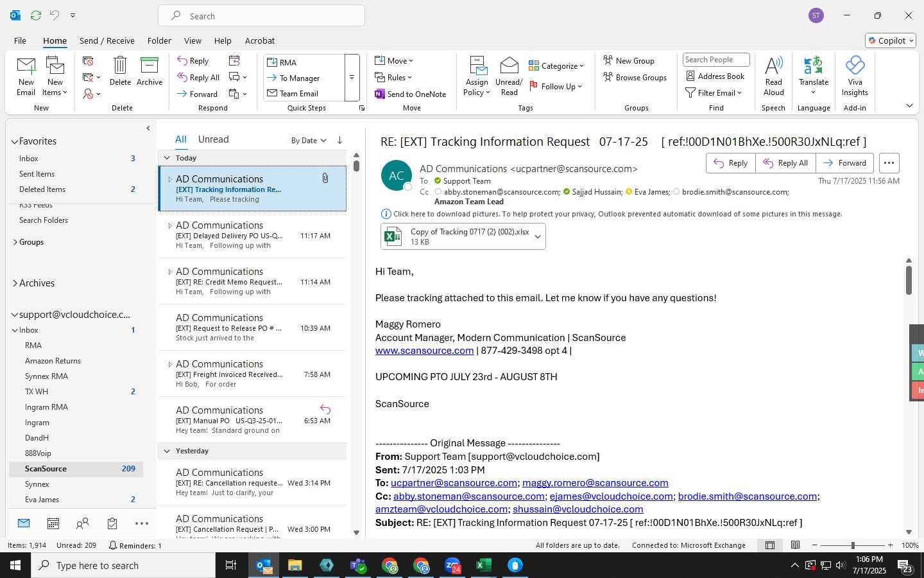
Task: Adjust the zoom slider
Action: [853, 545]
